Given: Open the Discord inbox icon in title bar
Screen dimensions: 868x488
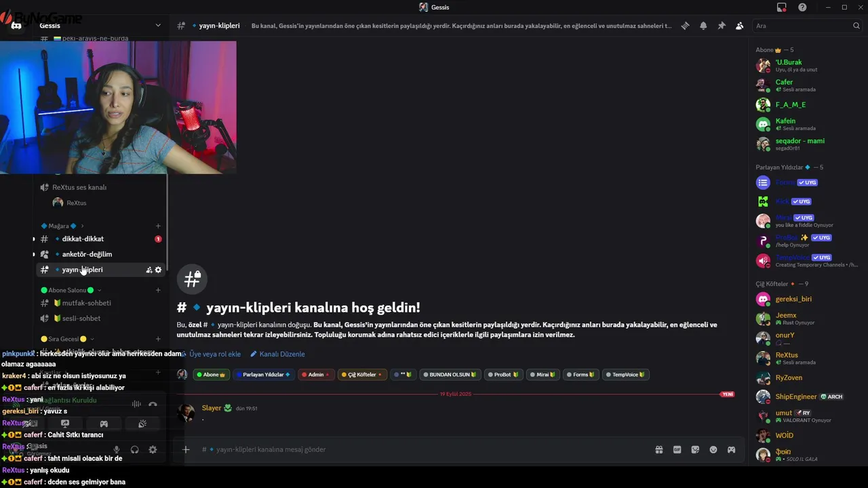Looking at the screenshot, I should pyautogui.click(x=782, y=7).
